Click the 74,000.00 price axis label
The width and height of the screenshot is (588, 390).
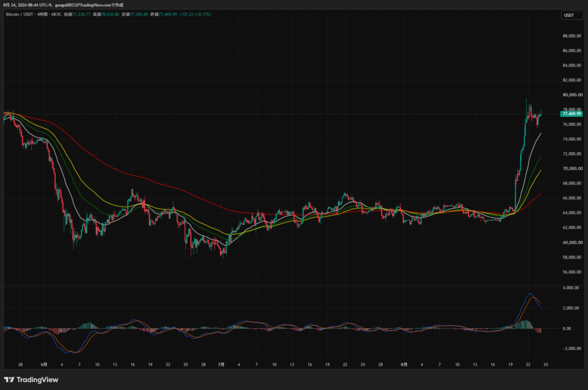tap(572, 139)
